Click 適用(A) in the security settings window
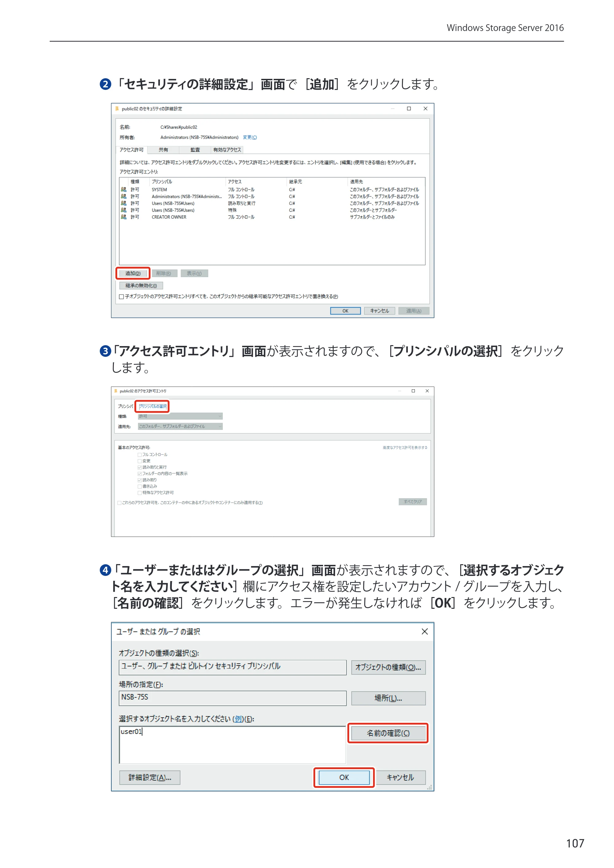The image size is (614, 868). click(414, 311)
